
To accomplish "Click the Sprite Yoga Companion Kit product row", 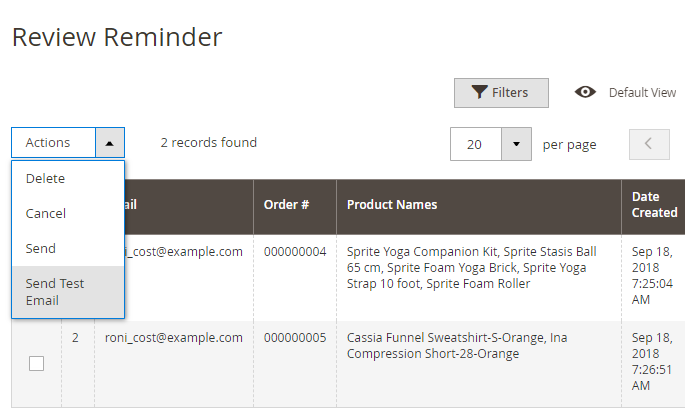I will point(472,268).
